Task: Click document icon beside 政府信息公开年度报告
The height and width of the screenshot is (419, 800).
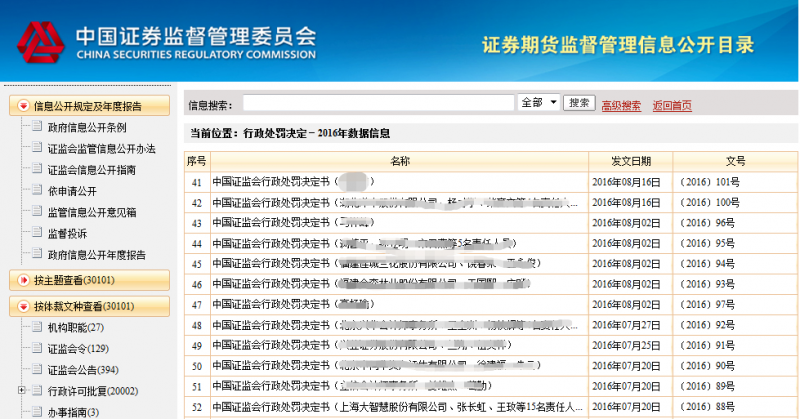Action: coord(37,253)
